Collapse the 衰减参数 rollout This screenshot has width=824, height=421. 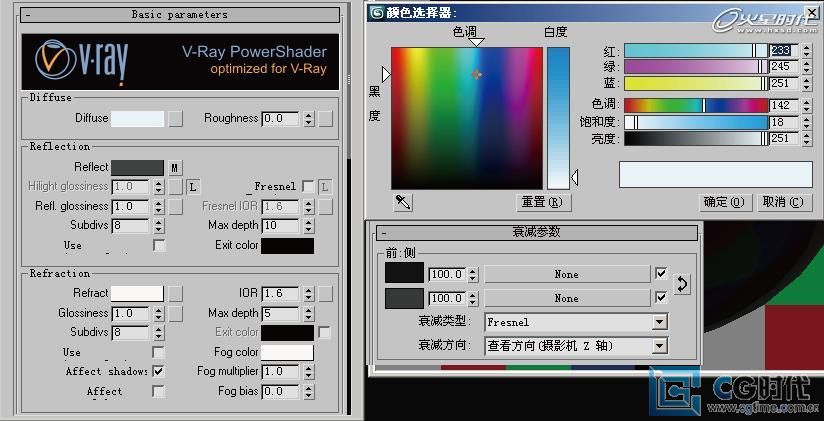[x=537, y=232]
